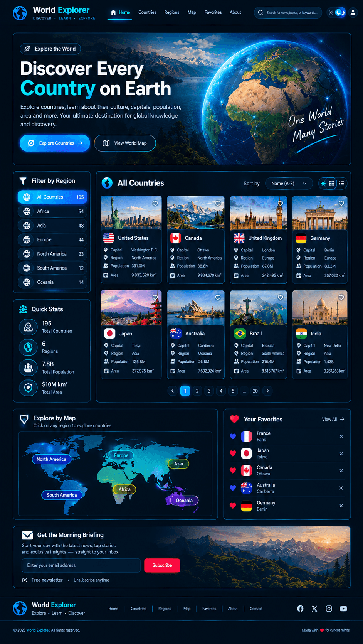363x644 pixels.
Task: Click the Subscribe button
Action: coord(162,565)
